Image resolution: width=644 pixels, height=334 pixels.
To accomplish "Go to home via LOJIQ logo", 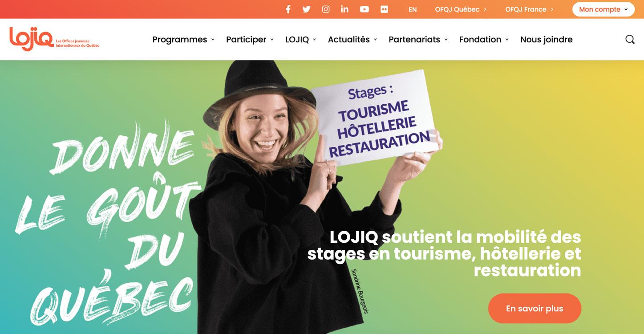I will point(54,39).
